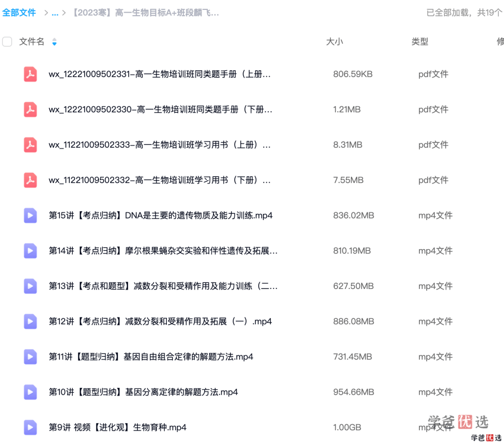Open wx_11221009502333 学习用书（上册） file
The image size is (504, 443).
(159, 145)
